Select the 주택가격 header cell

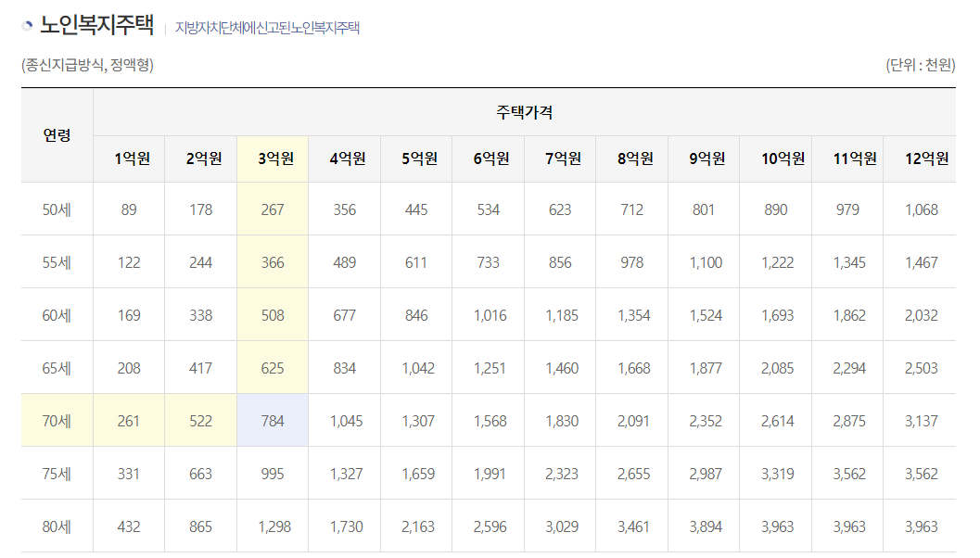click(525, 112)
